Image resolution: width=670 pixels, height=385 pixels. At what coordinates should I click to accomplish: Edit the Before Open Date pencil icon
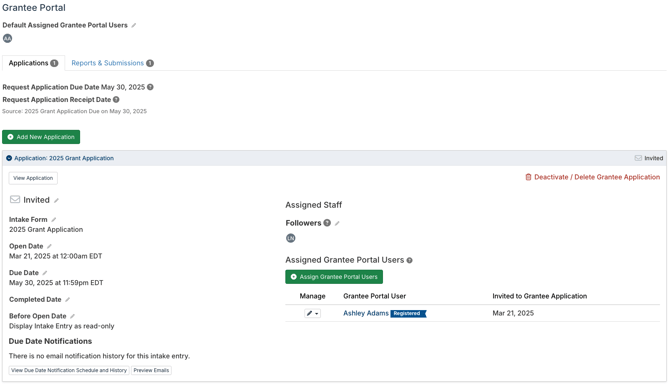click(73, 316)
